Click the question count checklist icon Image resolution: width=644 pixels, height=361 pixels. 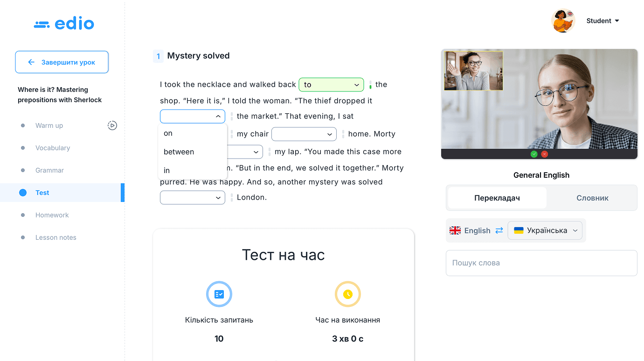[x=219, y=294]
